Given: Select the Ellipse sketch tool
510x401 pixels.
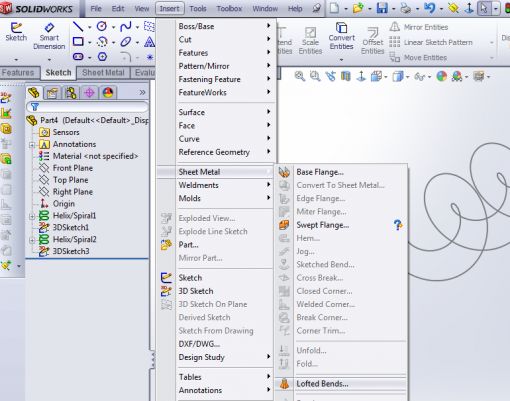Looking at the screenshot, I should coord(125,42).
